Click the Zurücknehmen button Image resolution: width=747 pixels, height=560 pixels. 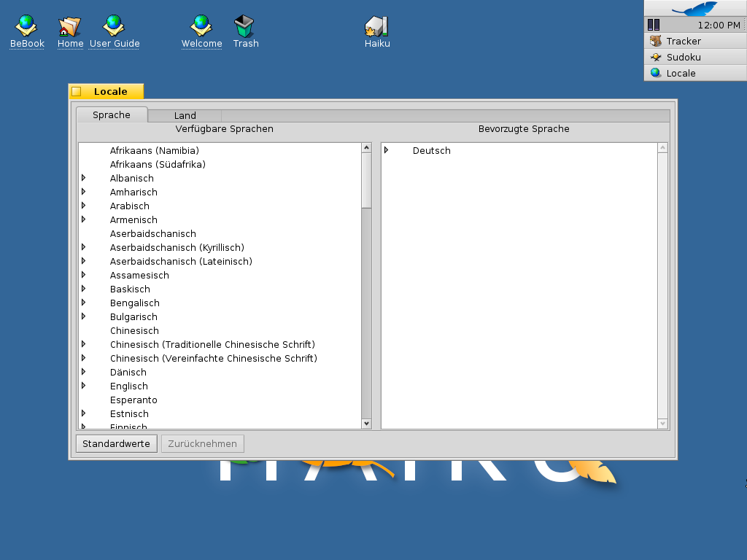coord(203,444)
